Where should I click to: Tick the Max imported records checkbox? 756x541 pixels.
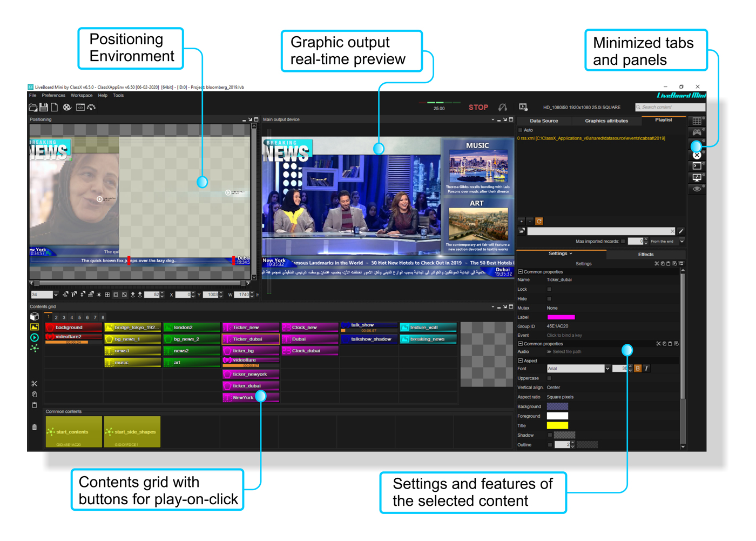click(623, 242)
